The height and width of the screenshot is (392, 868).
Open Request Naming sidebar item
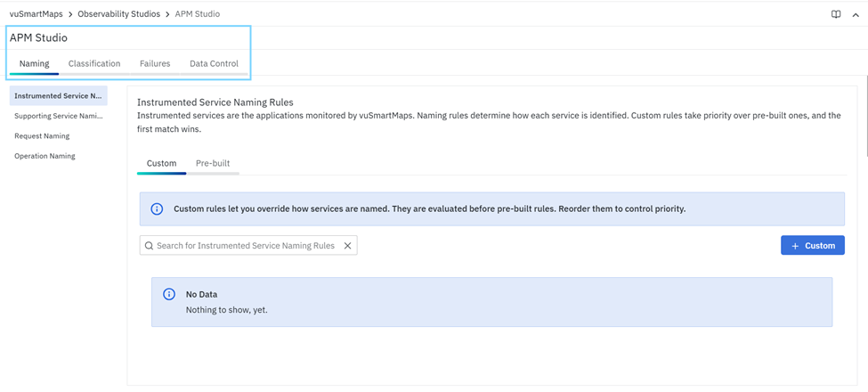click(x=59, y=136)
